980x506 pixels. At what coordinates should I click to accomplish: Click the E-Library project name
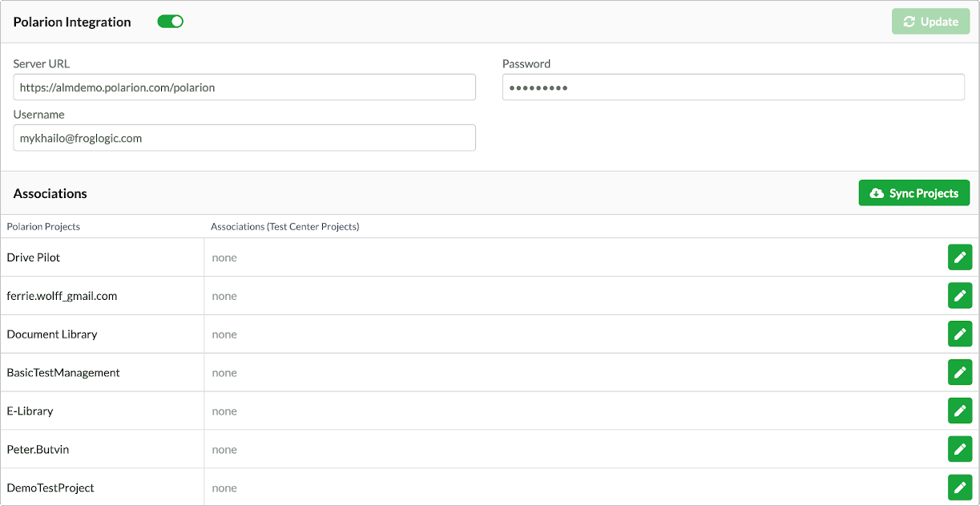coord(30,411)
